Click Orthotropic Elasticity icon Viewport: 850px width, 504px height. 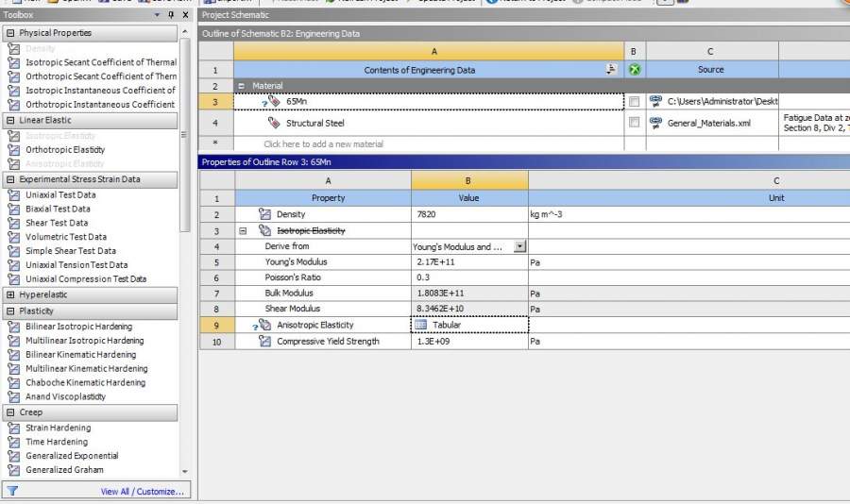(x=13, y=150)
